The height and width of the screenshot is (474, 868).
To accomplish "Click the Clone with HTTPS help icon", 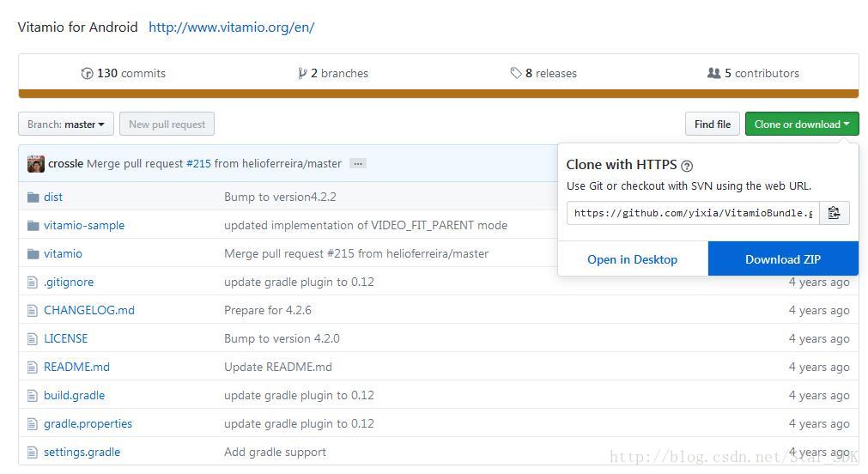I will pos(687,166).
